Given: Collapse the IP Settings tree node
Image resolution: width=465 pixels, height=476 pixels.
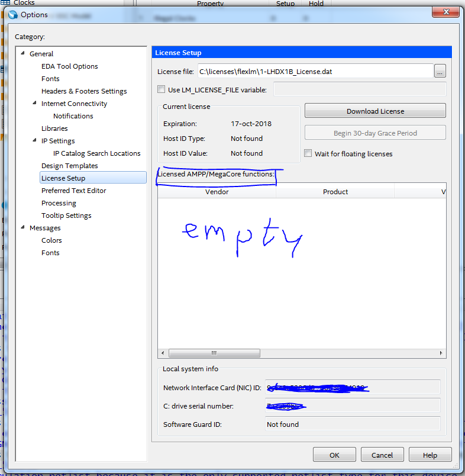Looking at the screenshot, I should pyautogui.click(x=34, y=140).
